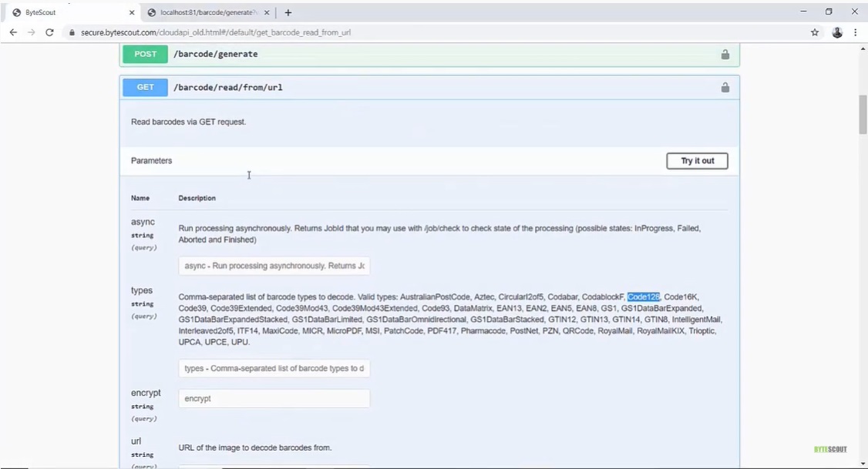The image size is (868, 469).
Task: Close the ByteScout tab
Action: 132,12
